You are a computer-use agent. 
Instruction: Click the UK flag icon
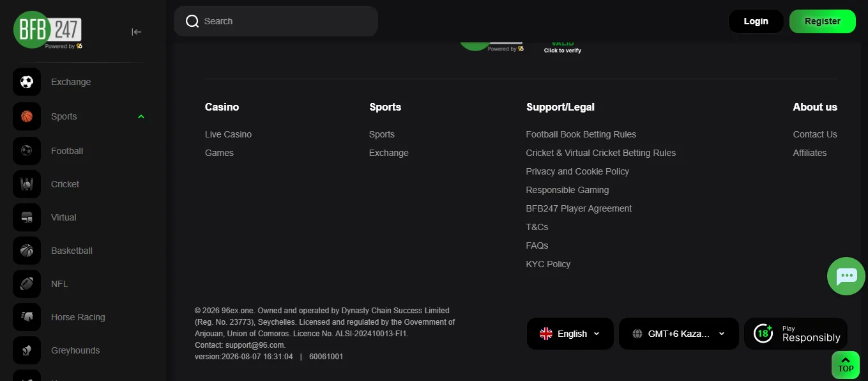coord(546,334)
